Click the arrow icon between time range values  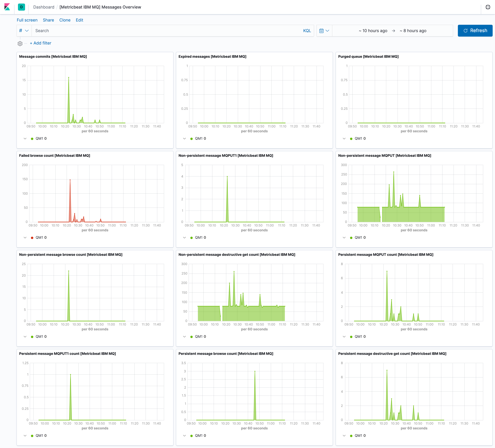(394, 31)
